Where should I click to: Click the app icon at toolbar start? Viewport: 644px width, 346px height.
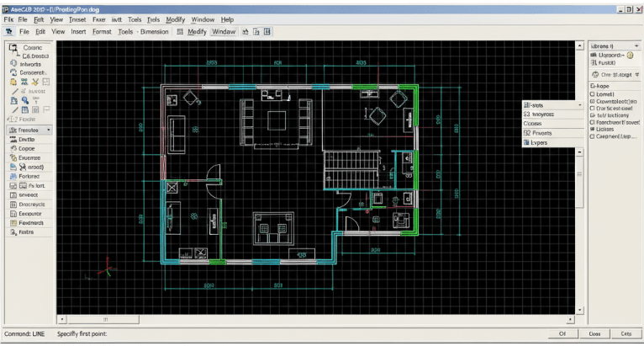pyautogui.click(x=9, y=32)
